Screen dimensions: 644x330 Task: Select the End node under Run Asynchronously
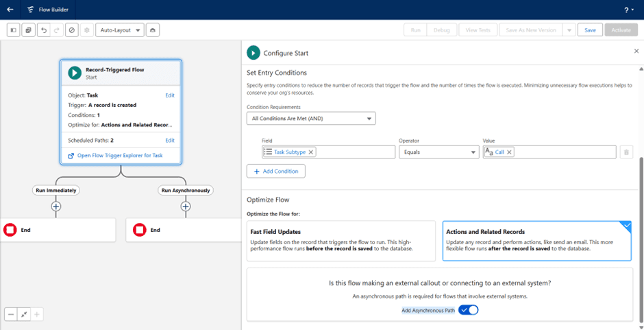click(x=184, y=230)
